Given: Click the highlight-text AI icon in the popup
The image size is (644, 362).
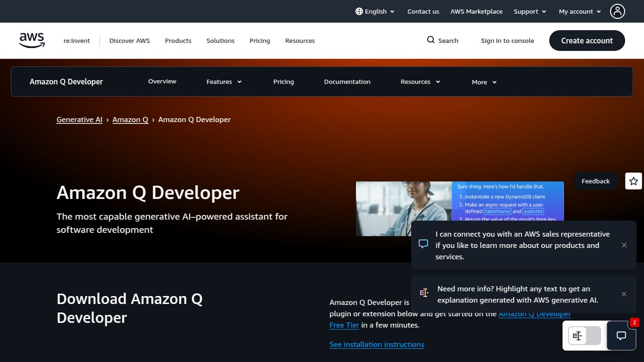Looking at the screenshot, I should coord(424,293).
